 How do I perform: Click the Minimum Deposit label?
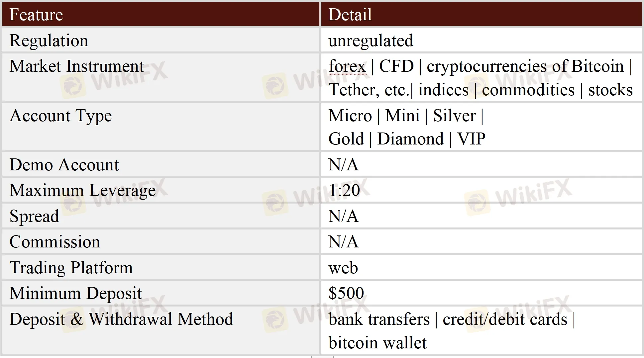tap(75, 293)
